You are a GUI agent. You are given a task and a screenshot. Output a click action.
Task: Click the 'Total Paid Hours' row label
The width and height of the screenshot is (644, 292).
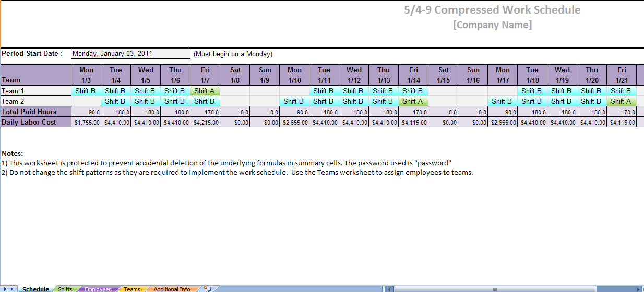click(35, 112)
